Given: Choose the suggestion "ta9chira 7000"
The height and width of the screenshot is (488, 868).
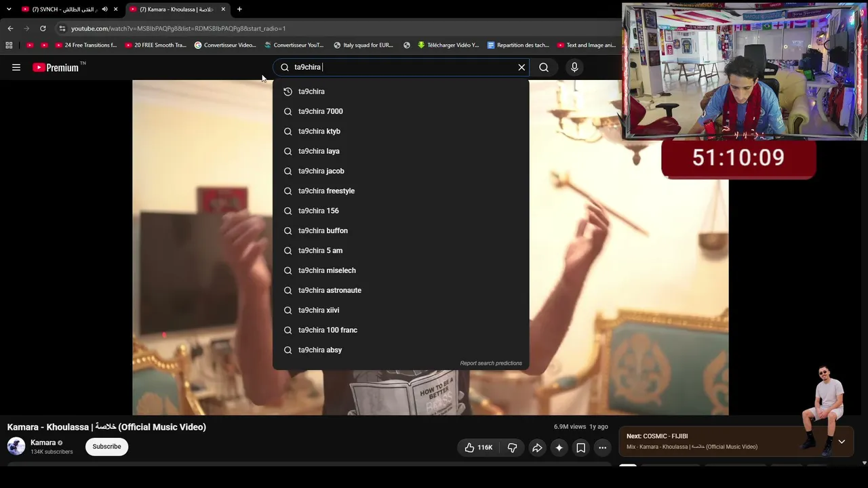Looking at the screenshot, I should 401,111.
